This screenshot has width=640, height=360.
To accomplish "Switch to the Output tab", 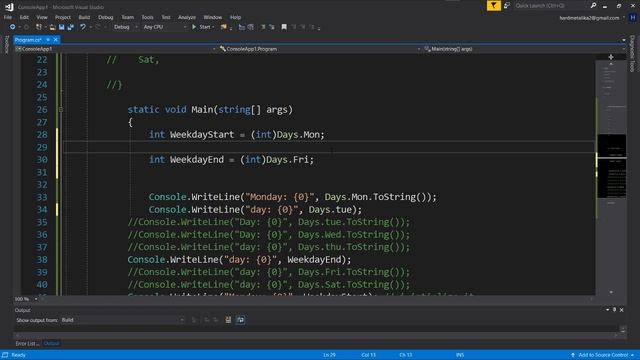I will [x=51, y=344].
